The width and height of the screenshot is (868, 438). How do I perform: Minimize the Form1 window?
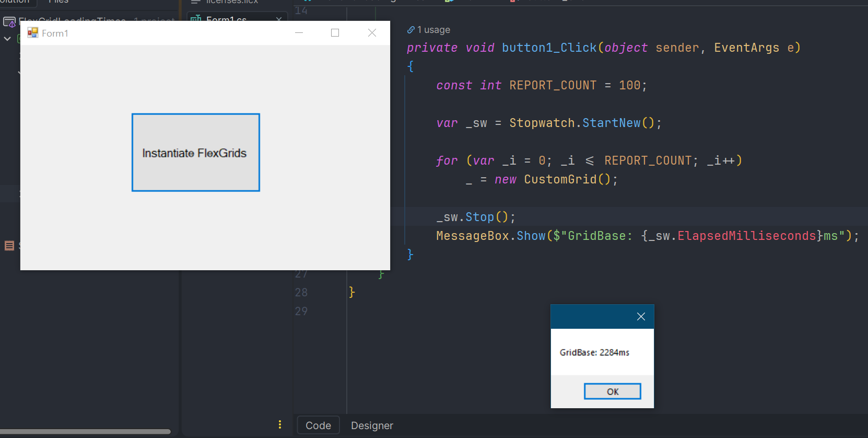299,33
